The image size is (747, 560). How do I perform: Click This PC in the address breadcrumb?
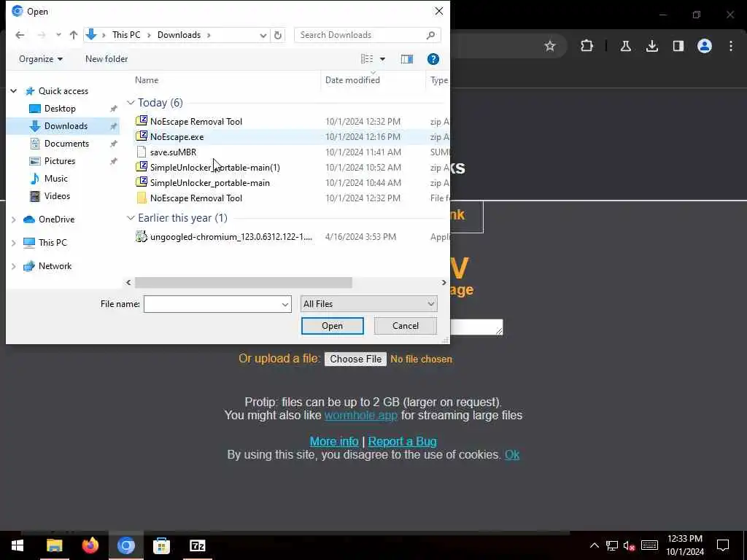(x=126, y=35)
